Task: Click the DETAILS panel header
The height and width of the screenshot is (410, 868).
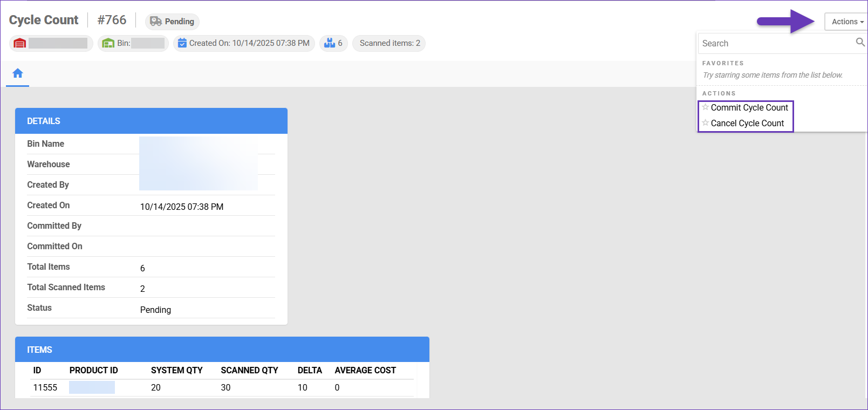Action: [151, 121]
